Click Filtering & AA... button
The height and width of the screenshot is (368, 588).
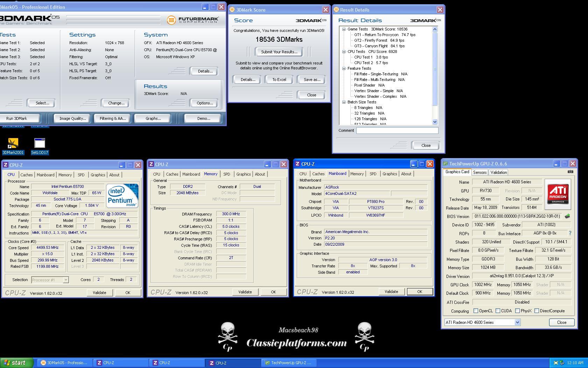tap(113, 118)
